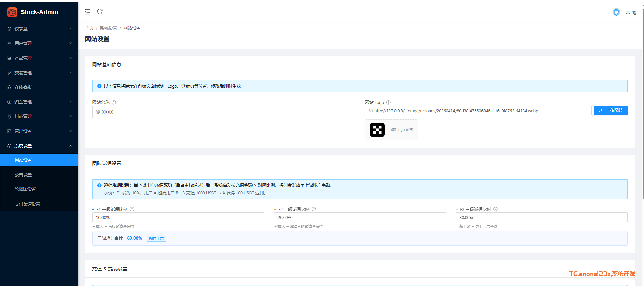The width and height of the screenshot is (644, 286).
Task: Click the HeiJing user avatar
Action: [x=616, y=12]
